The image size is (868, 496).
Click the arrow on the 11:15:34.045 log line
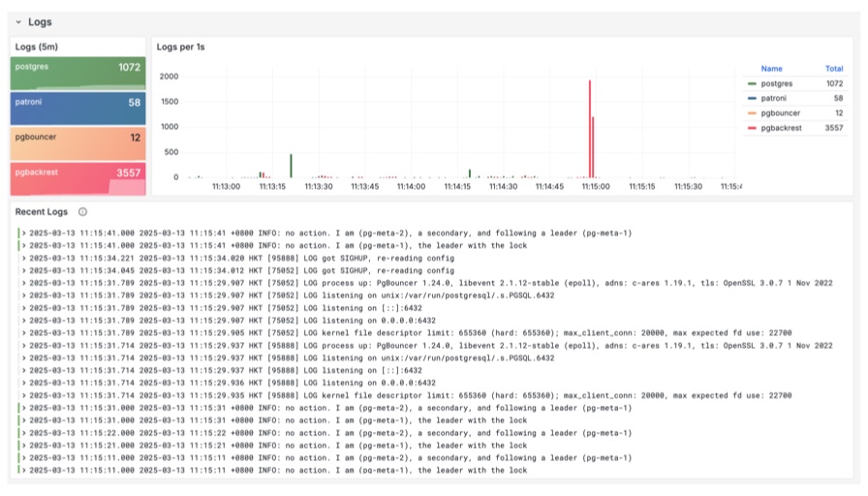click(x=24, y=271)
